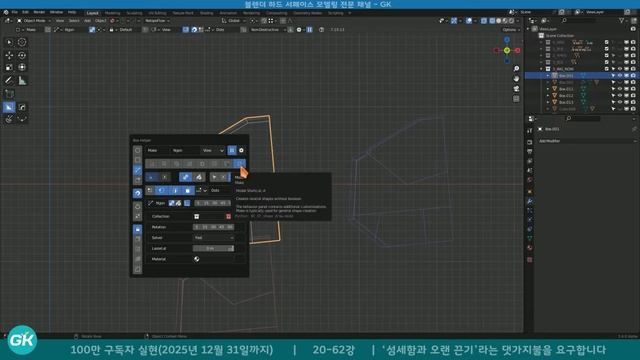Click the Dots button in popup
Viewport: 640px width, 360px height.
tap(220, 190)
